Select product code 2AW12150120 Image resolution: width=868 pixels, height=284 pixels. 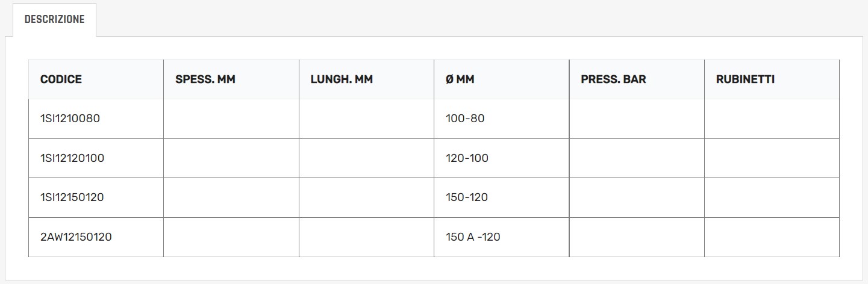76,237
